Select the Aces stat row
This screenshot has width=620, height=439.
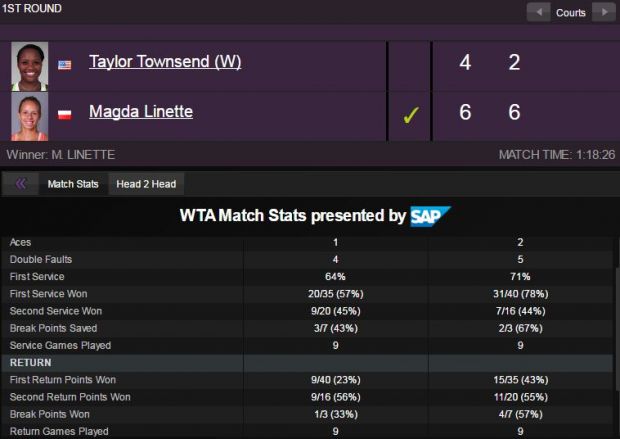pyautogui.click(x=307, y=242)
